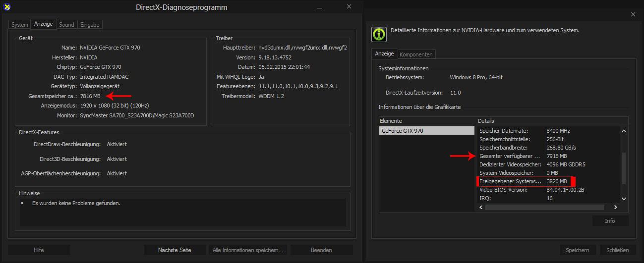Screen dimensions: 644x263
Task: Click the Treibermodell value WDDM 1.2
Action: click(271, 96)
